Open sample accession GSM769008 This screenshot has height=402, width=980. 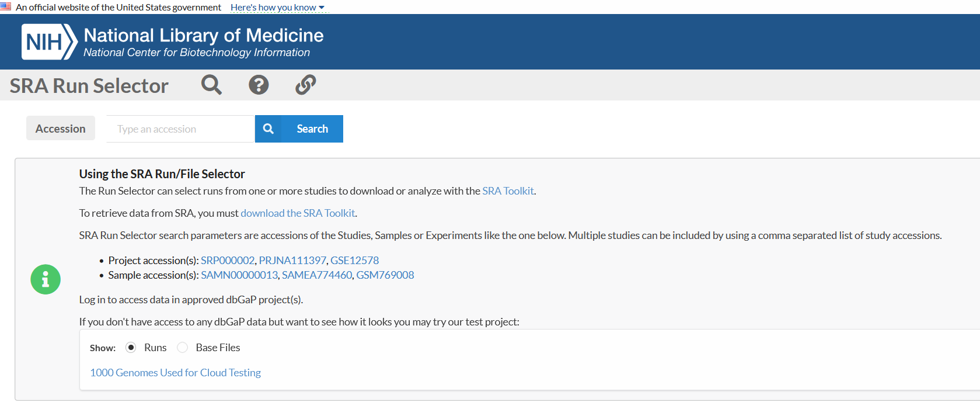(x=385, y=275)
